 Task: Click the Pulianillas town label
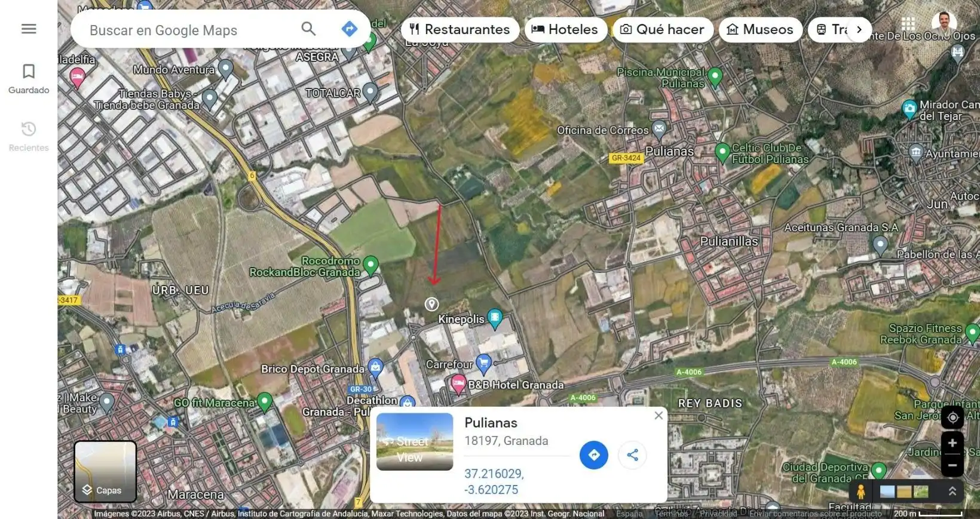click(x=729, y=242)
